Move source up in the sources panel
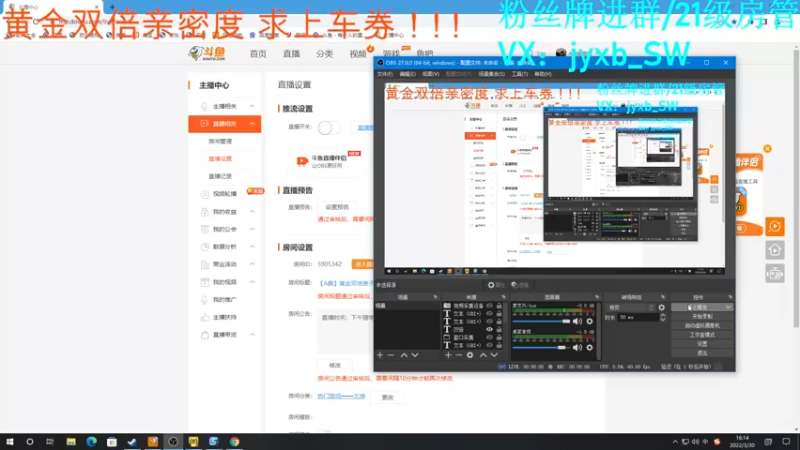 pos(483,355)
